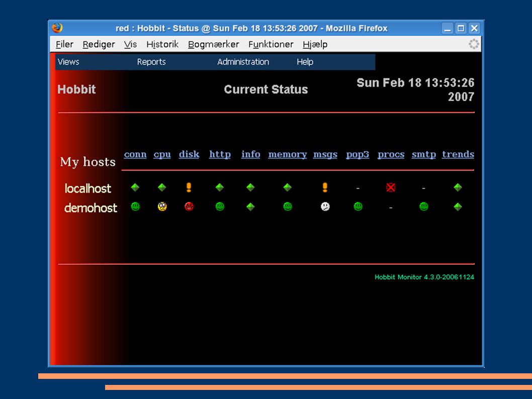Follow the info column link
The image size is (532, 399).
click(251, 154)
